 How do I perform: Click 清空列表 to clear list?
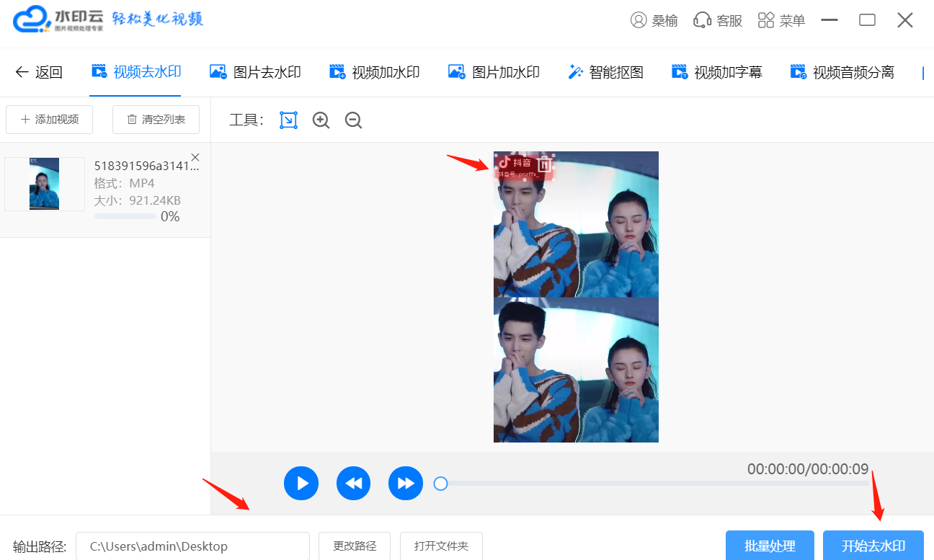pos(156,120)
